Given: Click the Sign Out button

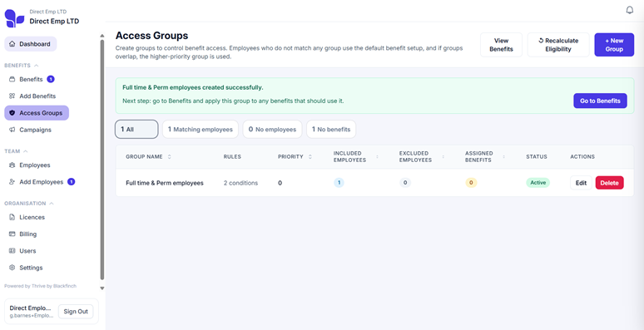Looking at the screenshot, I should [x=76, y=312].
